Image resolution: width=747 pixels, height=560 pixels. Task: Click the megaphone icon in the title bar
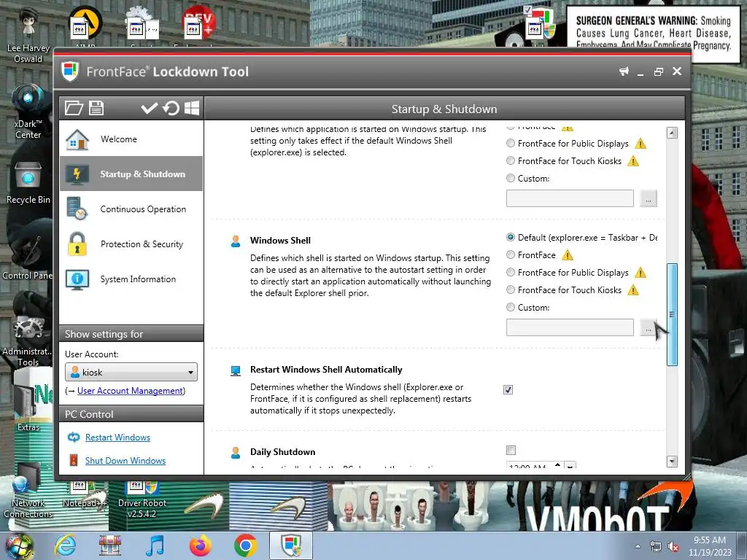(x=624, y=71)
